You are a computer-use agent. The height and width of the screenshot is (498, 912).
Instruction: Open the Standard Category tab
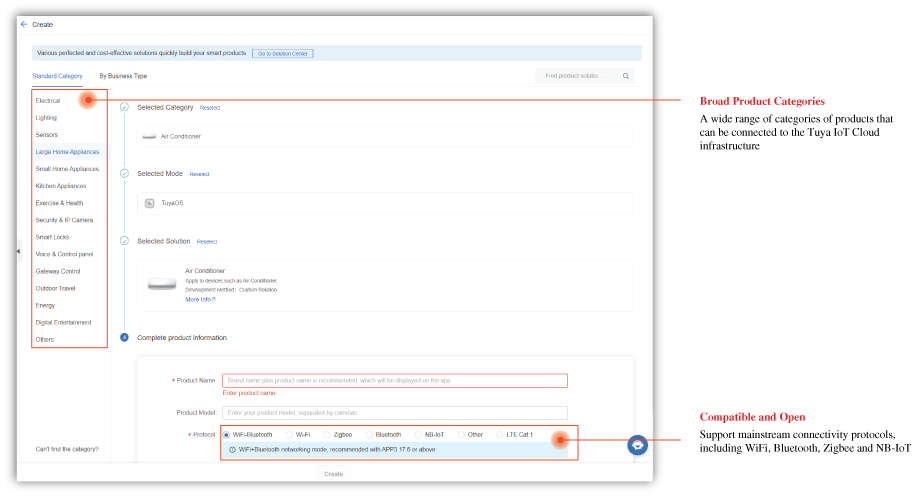(57, 76)
